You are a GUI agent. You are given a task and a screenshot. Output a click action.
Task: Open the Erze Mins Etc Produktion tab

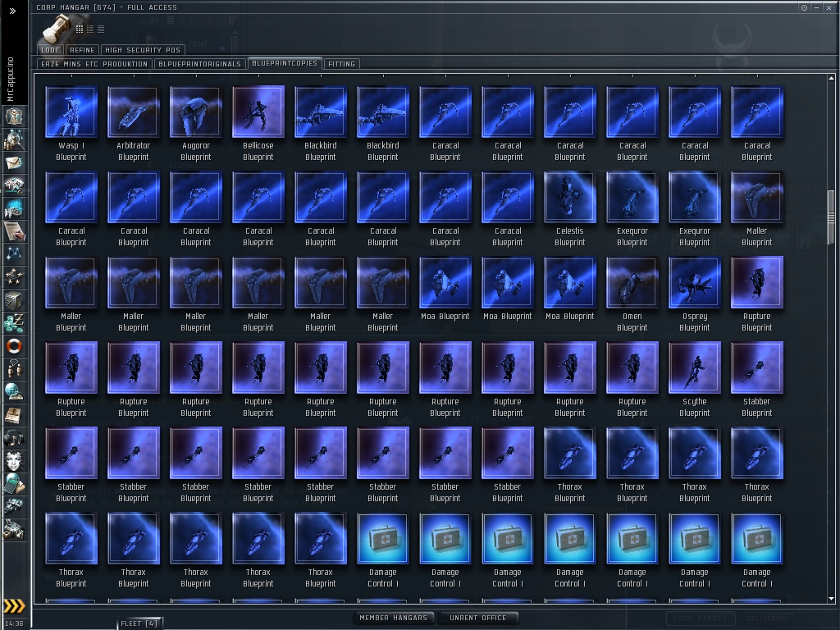[x=94, y=64]
